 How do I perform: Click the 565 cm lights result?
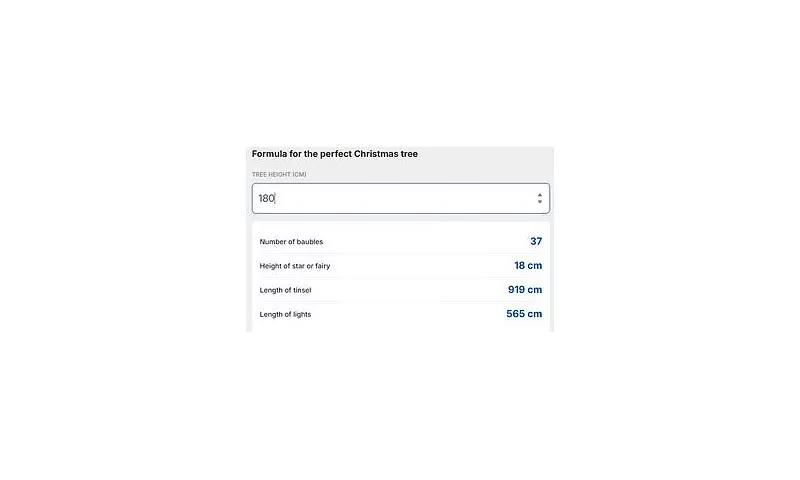tap(524, 313)
